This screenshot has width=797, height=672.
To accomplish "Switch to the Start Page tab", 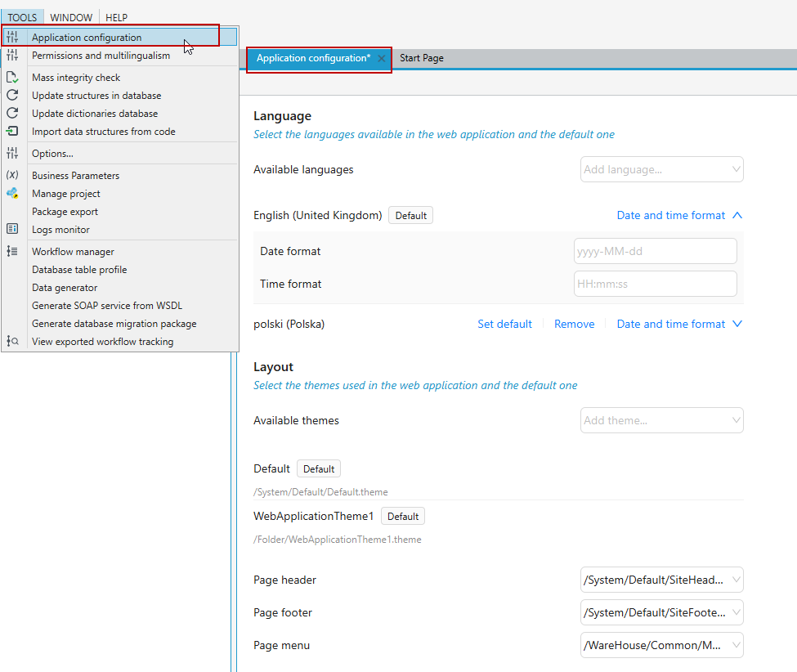I will pyautogui.click(x=421, y=58).
